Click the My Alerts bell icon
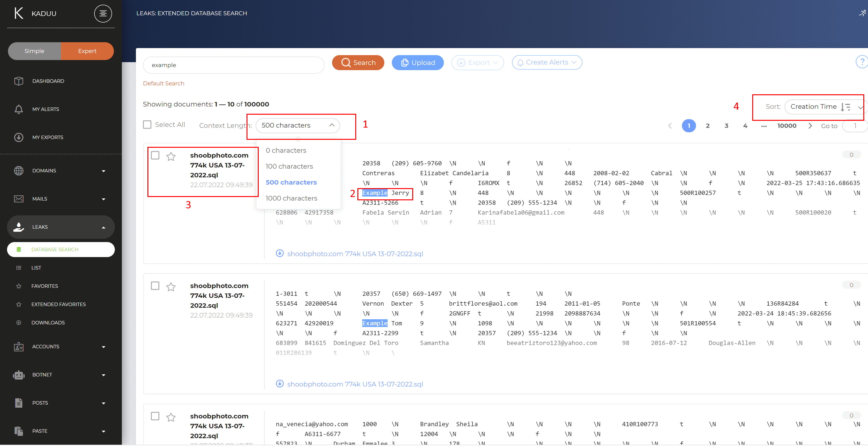Screen dimensions: 868x448 [19, 109]
